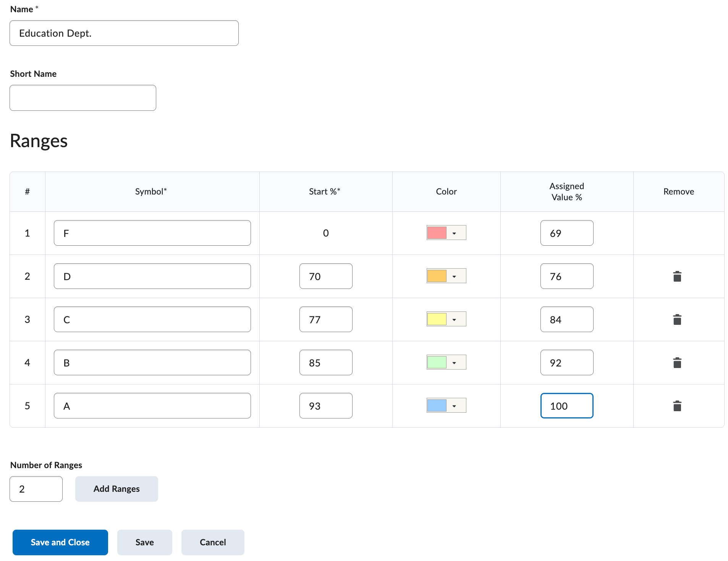
Task: Cancel editing the grade scheme
Action: [213, 542]
